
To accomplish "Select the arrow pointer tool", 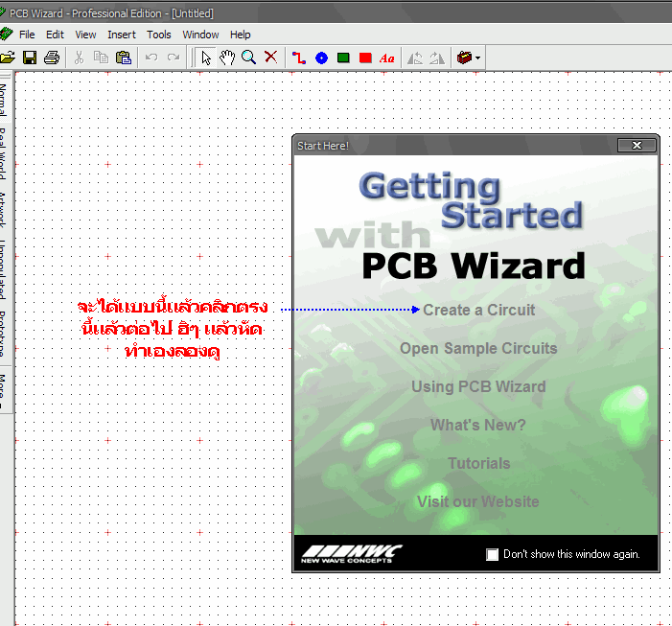I will 206,58.
